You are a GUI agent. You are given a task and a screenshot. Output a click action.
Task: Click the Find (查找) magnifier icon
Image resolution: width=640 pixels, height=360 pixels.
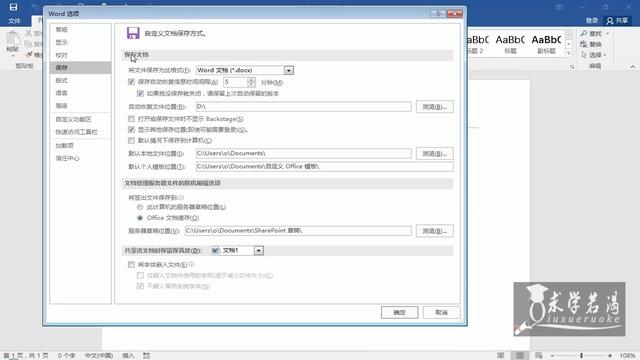click(x=584, y=33)
